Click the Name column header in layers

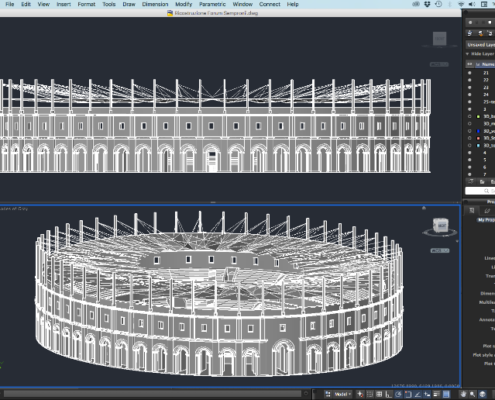pyautogui.click(x=488, y=64)
